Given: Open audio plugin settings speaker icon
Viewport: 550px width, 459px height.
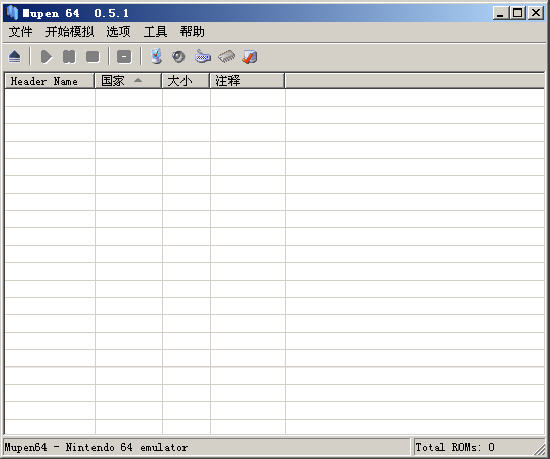Looking at the screenshot, I should pos(179,56).
